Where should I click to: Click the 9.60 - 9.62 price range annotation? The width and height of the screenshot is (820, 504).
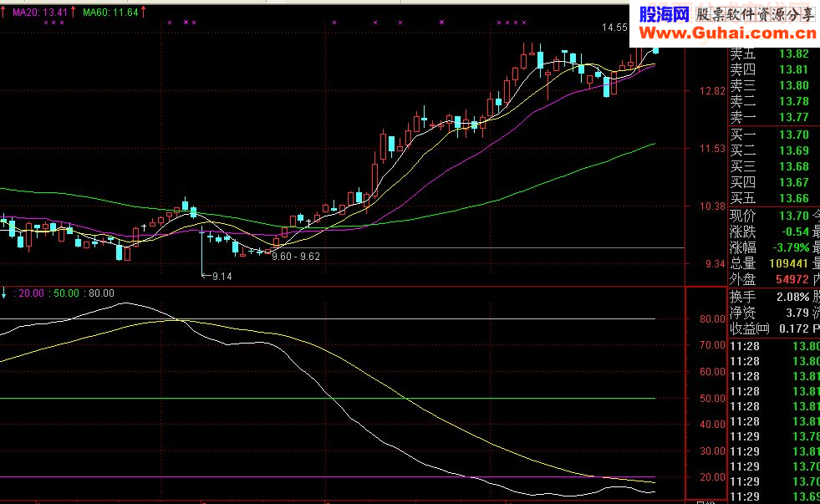[295, 257]
